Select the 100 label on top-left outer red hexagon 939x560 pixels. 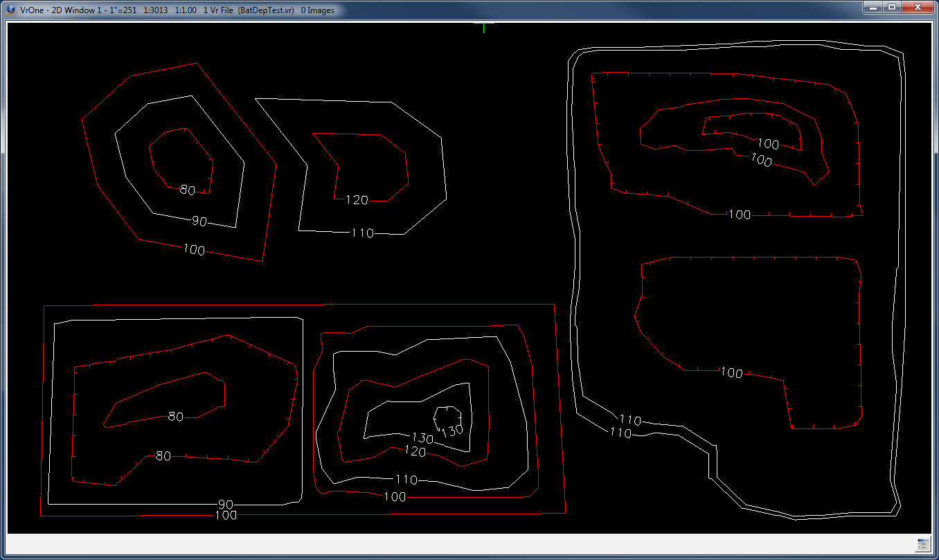(x=195, y=250)
